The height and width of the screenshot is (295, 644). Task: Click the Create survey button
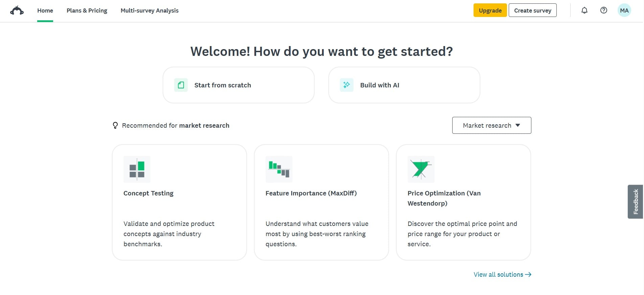(x=533, y=10)
